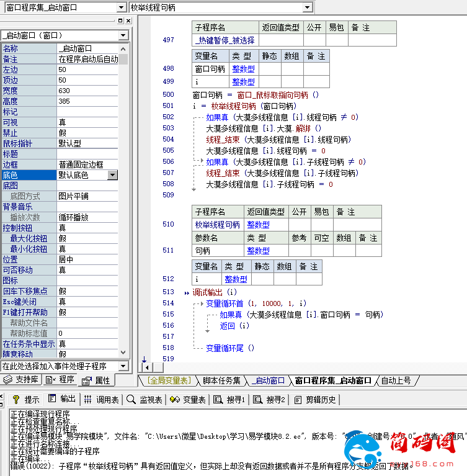Edit the 宽度 value 630

(87, 91)
